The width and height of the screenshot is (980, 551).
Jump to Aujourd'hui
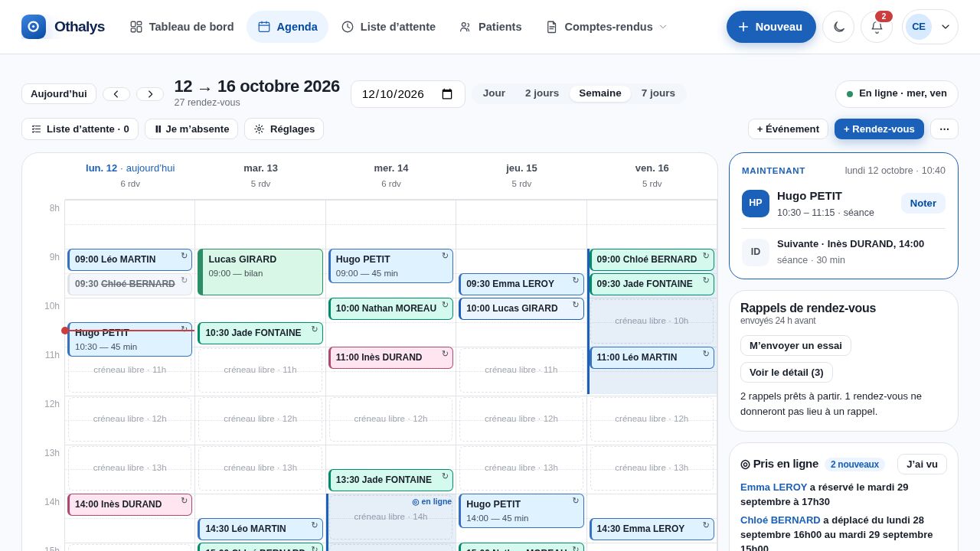(59, 93)
